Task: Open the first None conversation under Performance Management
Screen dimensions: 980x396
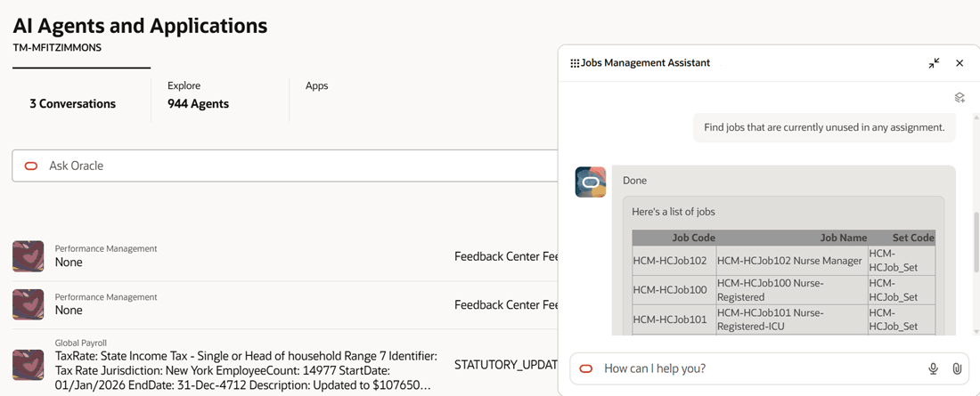Action: pos(68,263)
